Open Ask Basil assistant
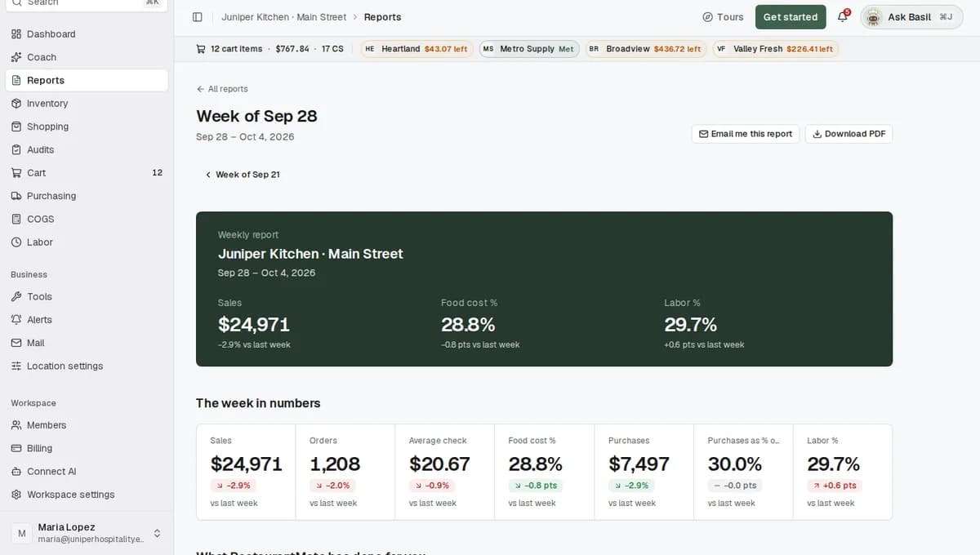 point(911,17)
